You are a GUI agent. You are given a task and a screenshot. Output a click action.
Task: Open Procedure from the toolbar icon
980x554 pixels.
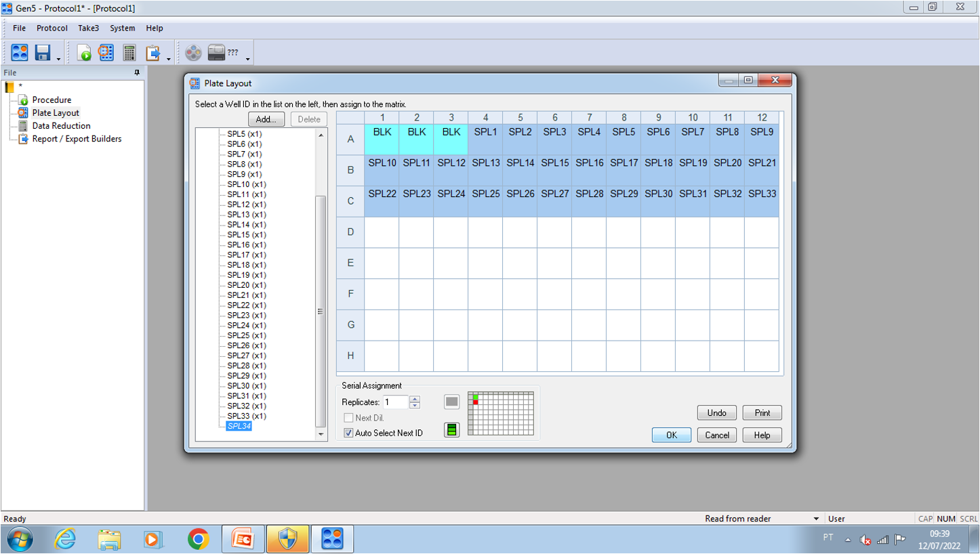84,52
